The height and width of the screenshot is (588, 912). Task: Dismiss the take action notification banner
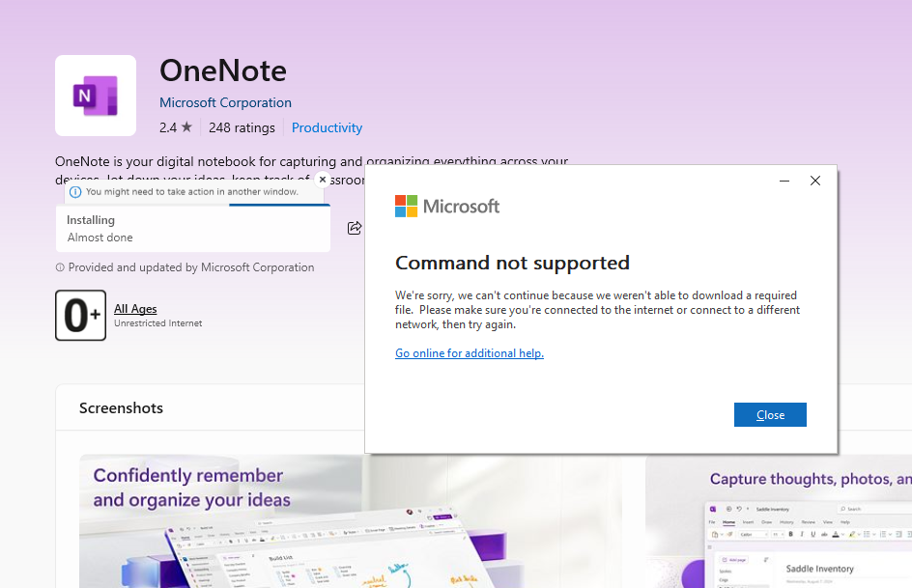tap(322, 180)
